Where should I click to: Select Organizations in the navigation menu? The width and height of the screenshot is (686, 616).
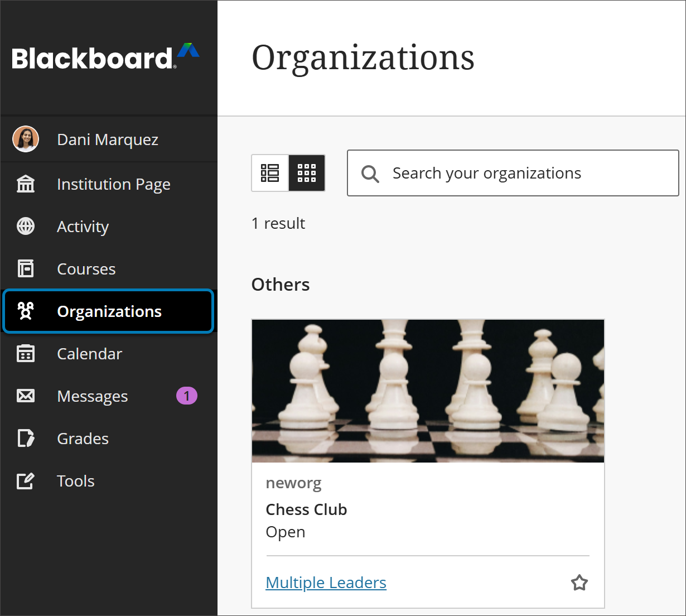click(109, 311)
